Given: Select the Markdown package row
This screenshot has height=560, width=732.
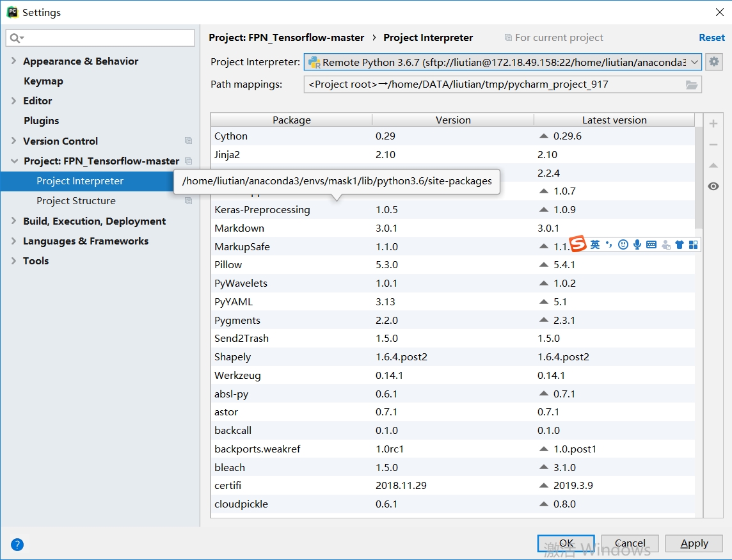Looking at the screenshot, I should (x=453, y=228).
